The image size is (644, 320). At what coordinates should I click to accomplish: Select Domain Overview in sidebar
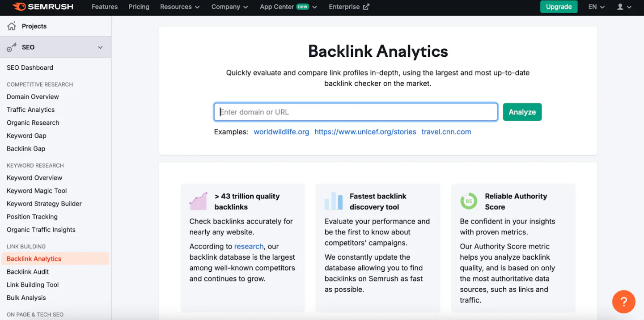pyautogui.click(x=33, y=97)
